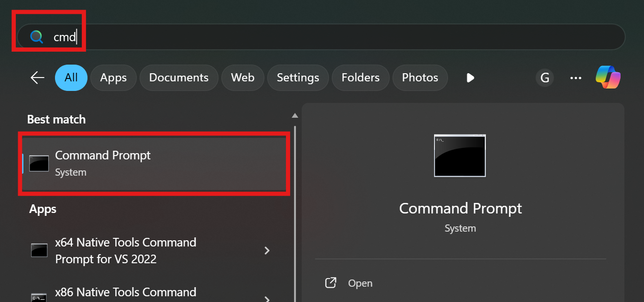644x302 pixels.
Task: Click the search magnifier icon
Action: [x=37, y=37]
